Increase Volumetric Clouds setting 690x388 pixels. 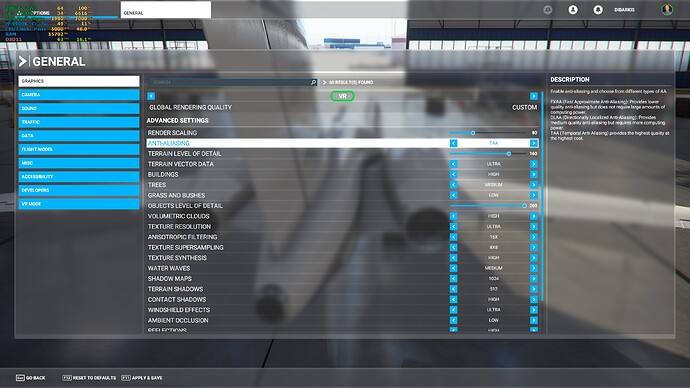[534, 216]
